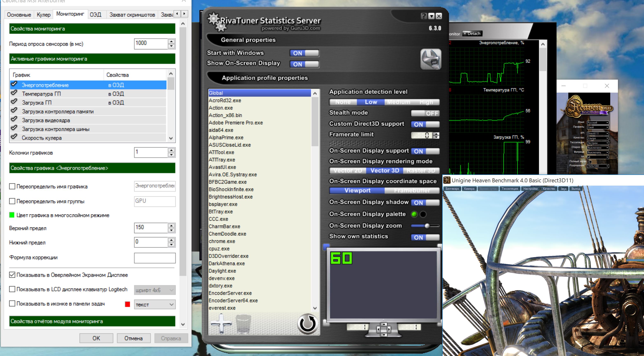Screen dimensions: 644x356
Task: Enable the Переопределить имя графика checkbox
Action: click(x=12, y=186)
